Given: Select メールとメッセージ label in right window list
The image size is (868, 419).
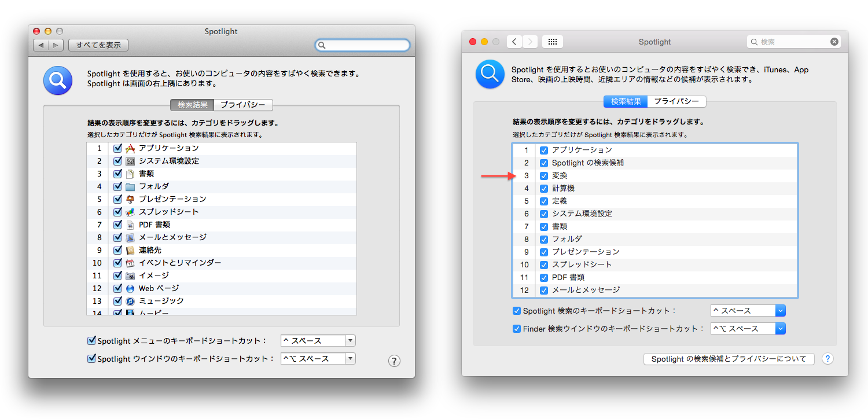Looking at the screenshot, I should [586, 291].
